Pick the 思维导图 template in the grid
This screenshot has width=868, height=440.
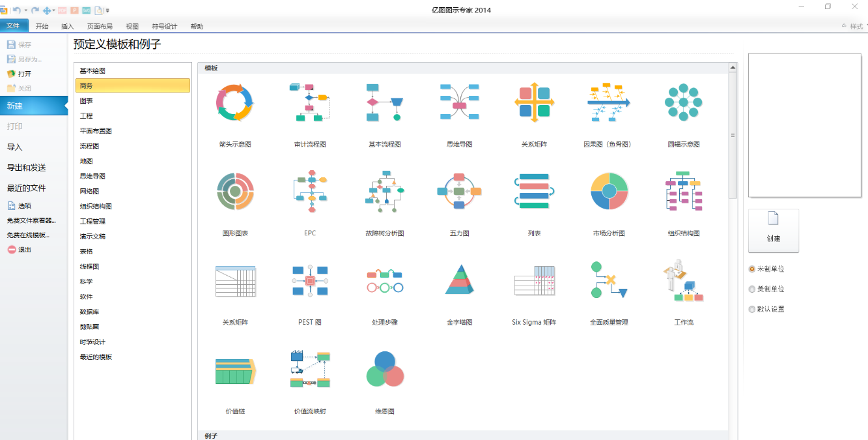pyautogui.click(x=459, y=102)
